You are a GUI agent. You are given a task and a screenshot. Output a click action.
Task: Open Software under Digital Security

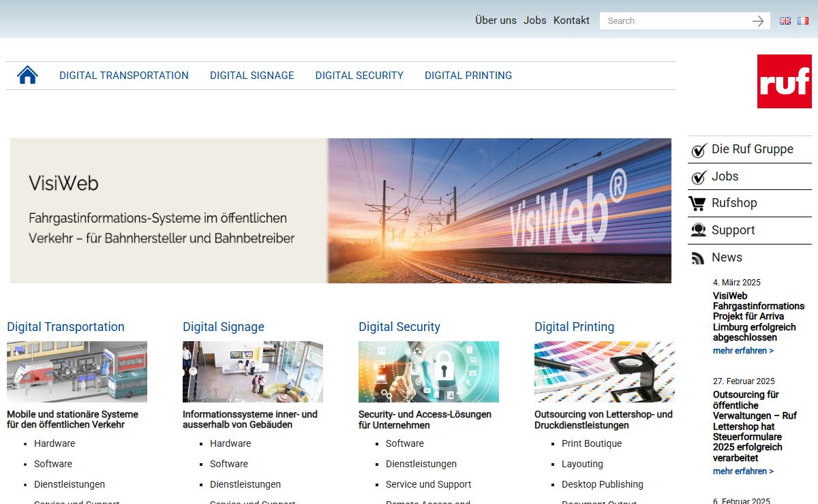[405, 443]
